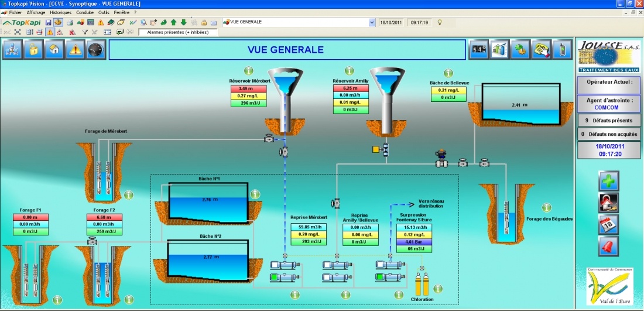
Task: Click the home button beside the padlock
Action: (x=54, y=50)
